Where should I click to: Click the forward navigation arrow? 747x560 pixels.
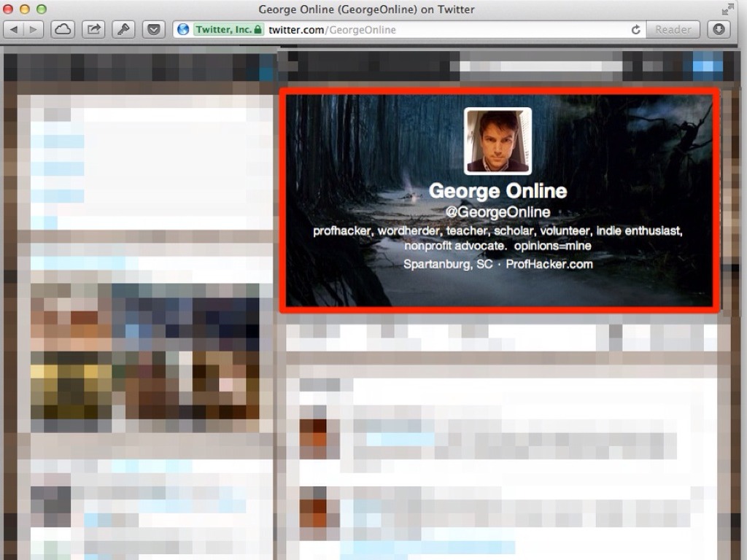34,30
